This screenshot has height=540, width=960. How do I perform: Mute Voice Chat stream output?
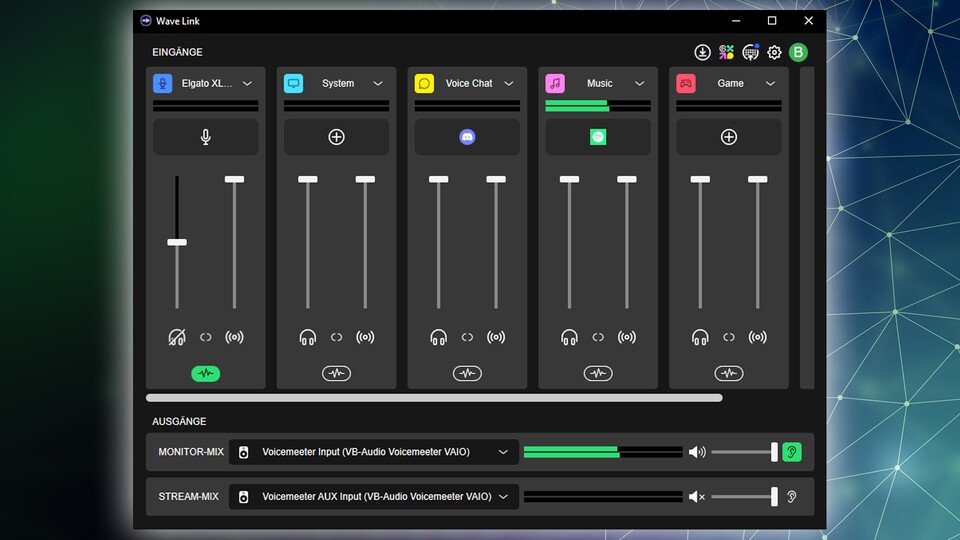496,337
